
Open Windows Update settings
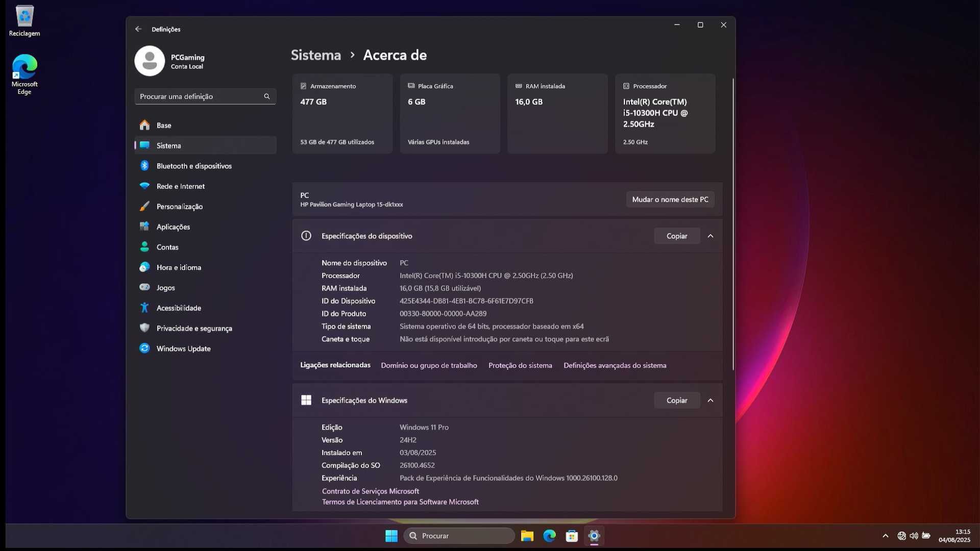[x=205, y=349]
